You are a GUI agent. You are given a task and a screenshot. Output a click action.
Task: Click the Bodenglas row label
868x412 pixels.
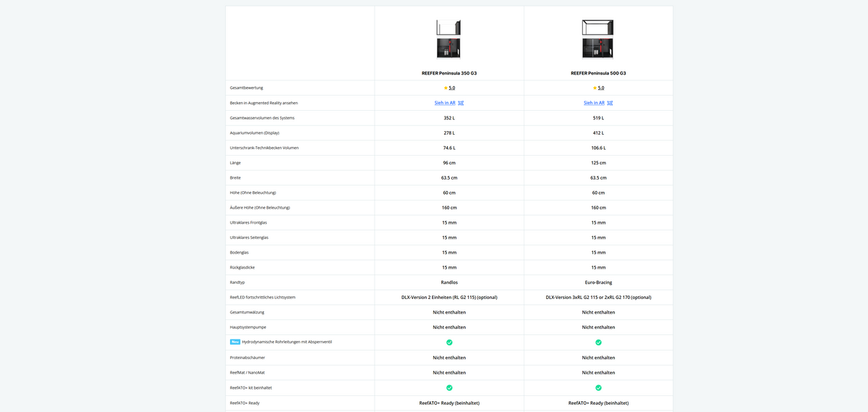[x=239, y=253]
